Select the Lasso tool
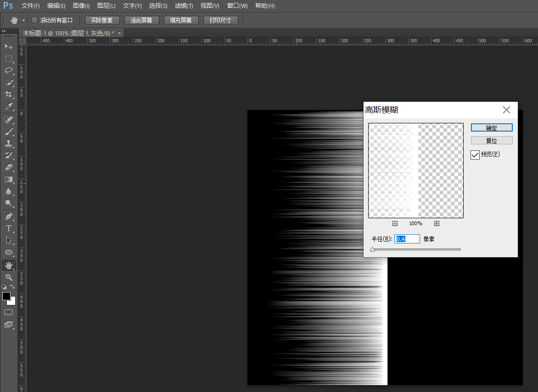 pyautogui.click(x=9, y=70)
